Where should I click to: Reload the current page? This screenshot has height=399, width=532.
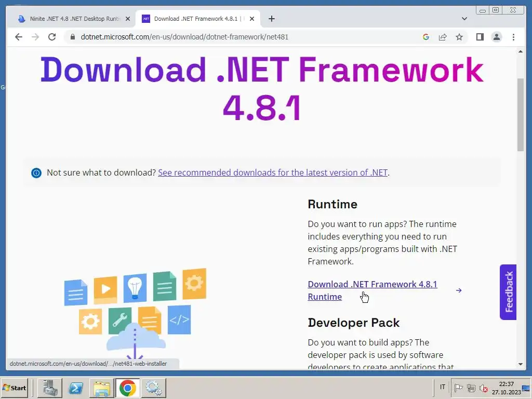(52, 37)
